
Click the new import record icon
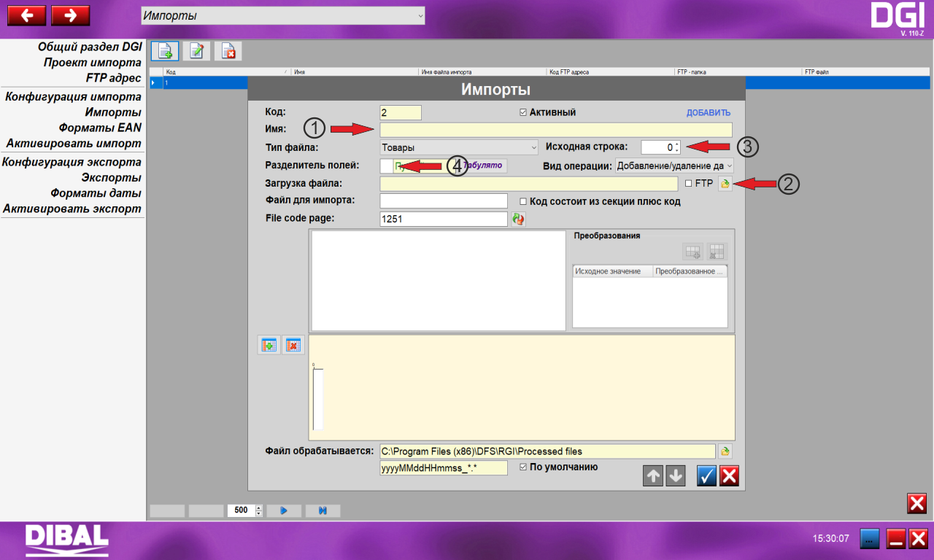[x=165, y=51]
